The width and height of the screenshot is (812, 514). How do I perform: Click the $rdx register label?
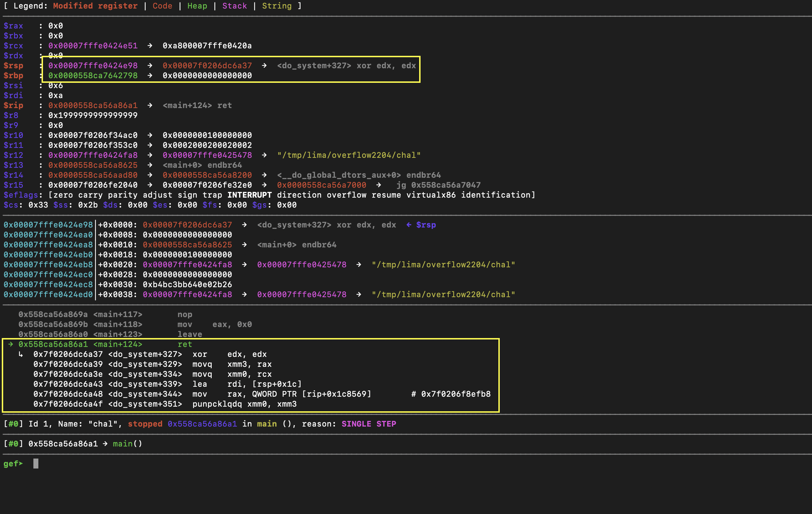[13, 56]
